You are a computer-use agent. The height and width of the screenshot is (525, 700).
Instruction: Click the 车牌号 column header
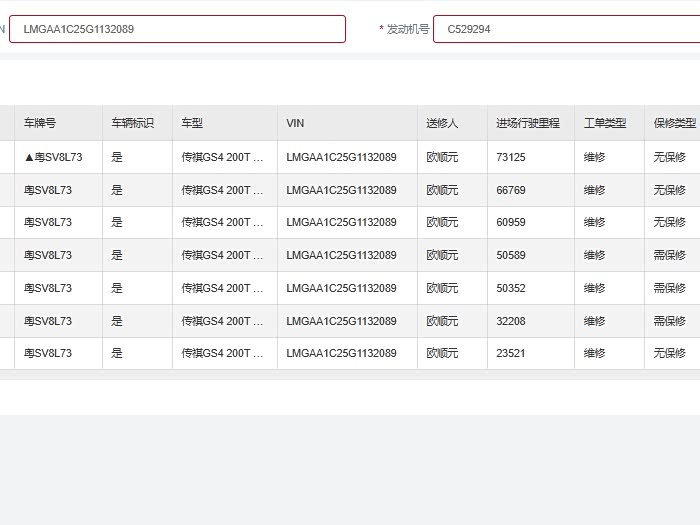tap(40, 123)
